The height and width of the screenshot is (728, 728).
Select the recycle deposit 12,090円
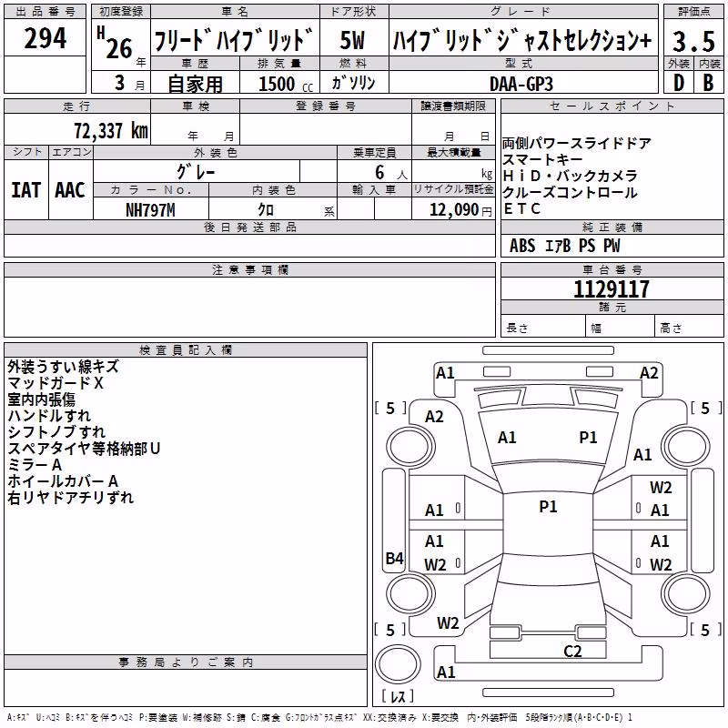pyautogui.click(x=460, y=210)
